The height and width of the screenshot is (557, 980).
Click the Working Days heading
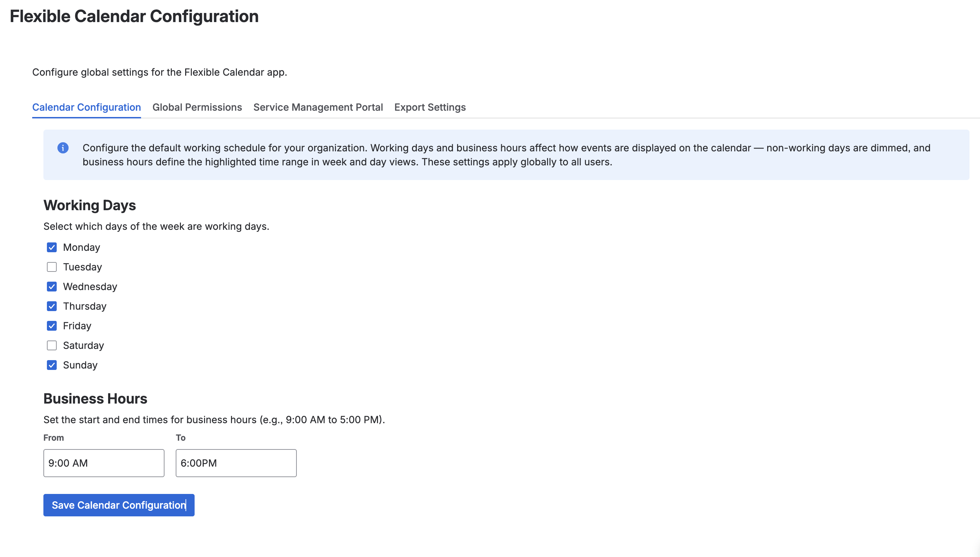[x=90, y=205]
